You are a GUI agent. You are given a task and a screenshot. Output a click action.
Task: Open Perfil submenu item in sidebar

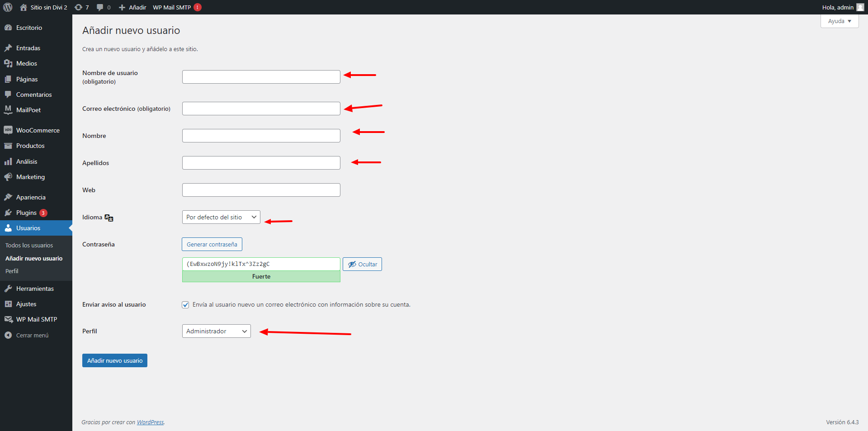12,271
